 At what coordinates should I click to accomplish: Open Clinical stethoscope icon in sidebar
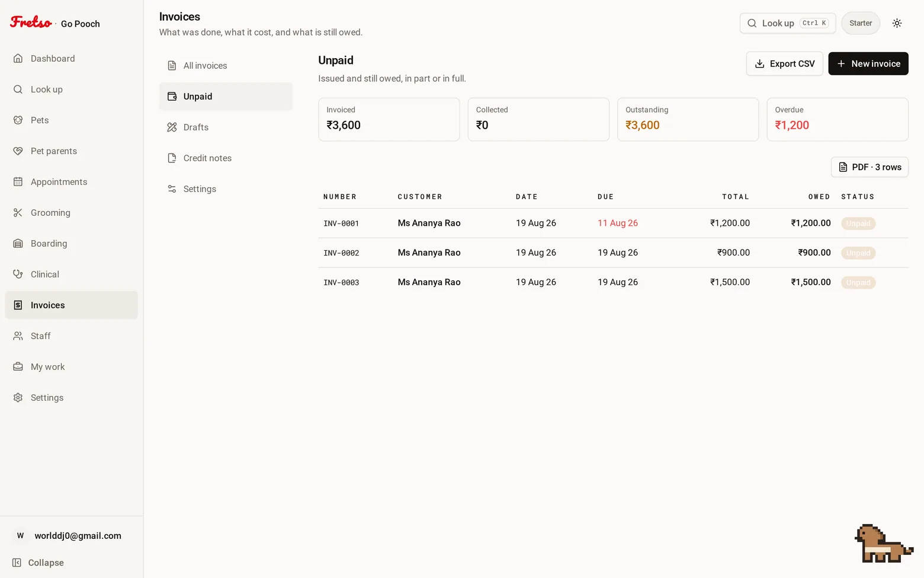coord(18,274)
